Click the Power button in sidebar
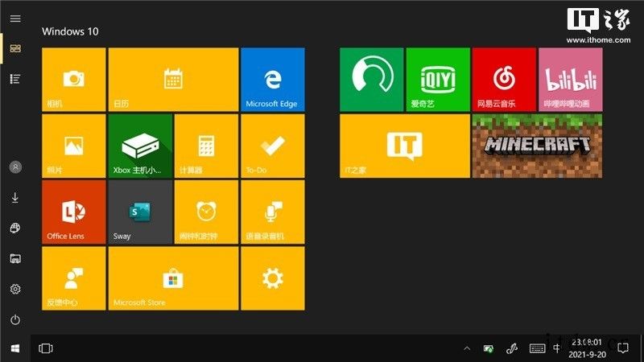The height and width of the screenshot is (362, 644). [x=15, y=319]
